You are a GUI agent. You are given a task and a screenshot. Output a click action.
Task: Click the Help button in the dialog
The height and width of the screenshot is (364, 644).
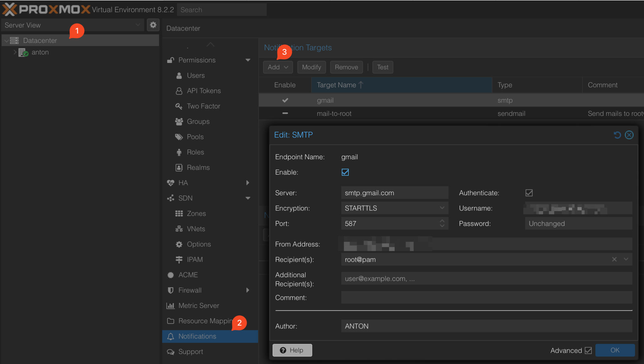(x=292, y=350)
